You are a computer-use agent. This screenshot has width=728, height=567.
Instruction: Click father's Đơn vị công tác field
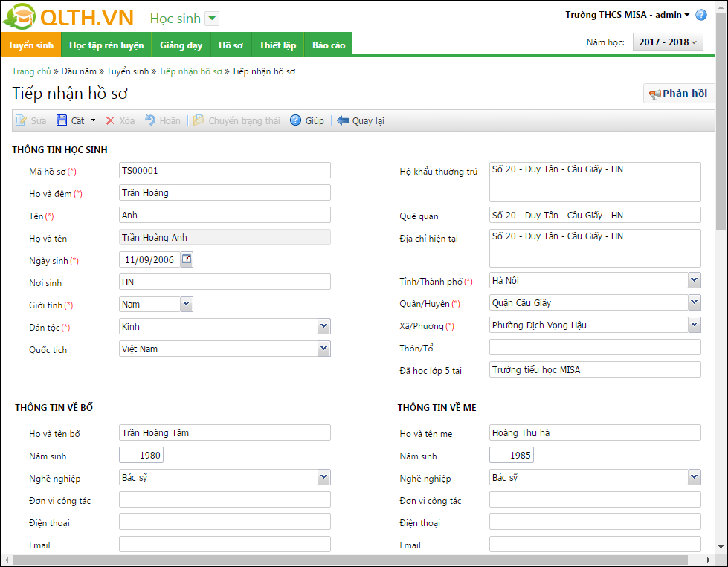tap(225, 499)
